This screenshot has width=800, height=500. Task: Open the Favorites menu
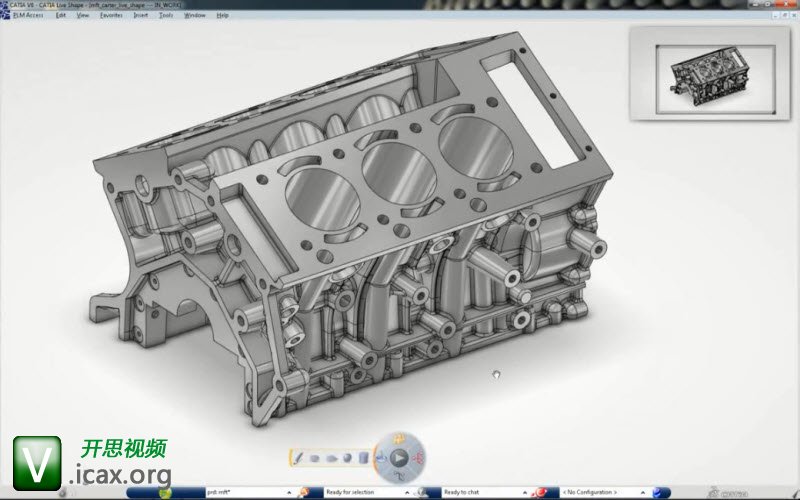click(111, 15)
